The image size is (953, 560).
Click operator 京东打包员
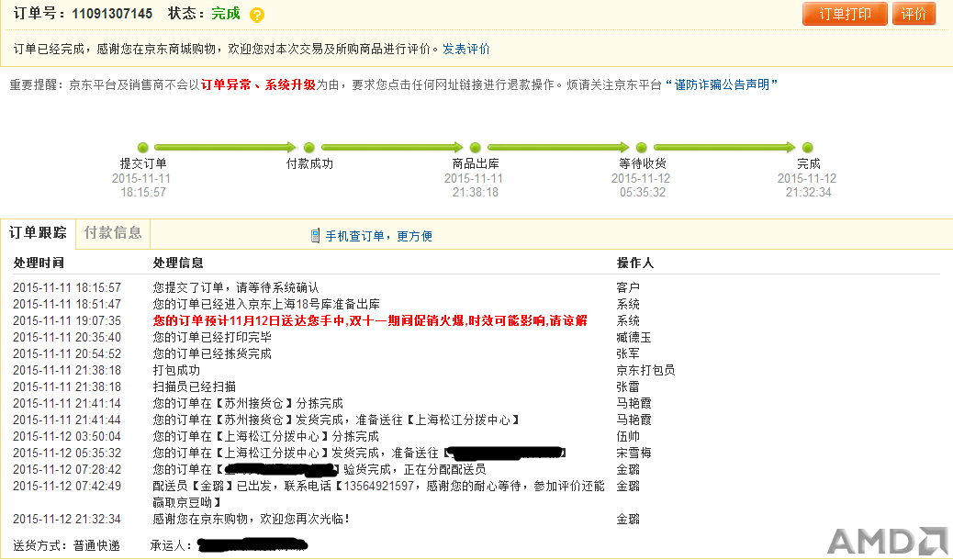coord(645,370)
